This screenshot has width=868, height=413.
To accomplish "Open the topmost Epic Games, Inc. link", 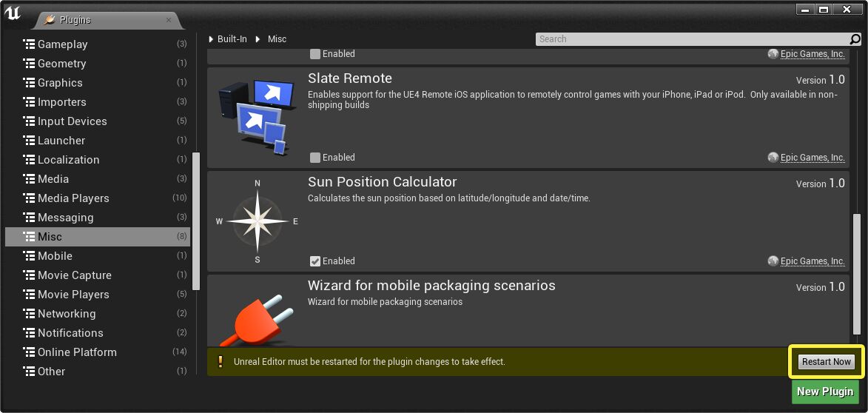I will click(x=813, y=54).
